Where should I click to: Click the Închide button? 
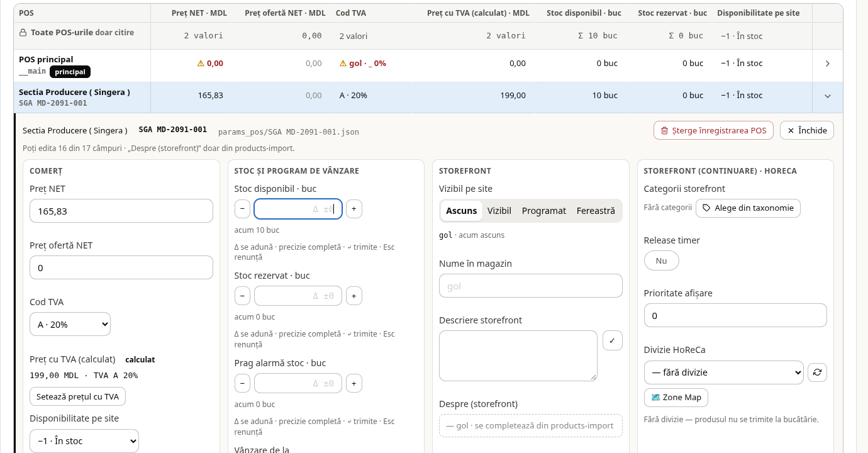click(x=807, y=130)
